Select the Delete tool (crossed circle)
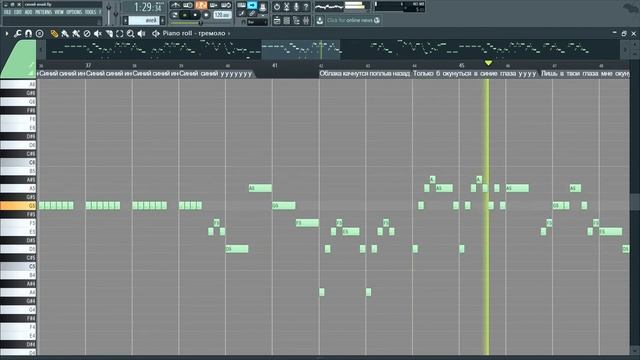The height and width of the screenshot is (360, 640). [x=87, y=33]
